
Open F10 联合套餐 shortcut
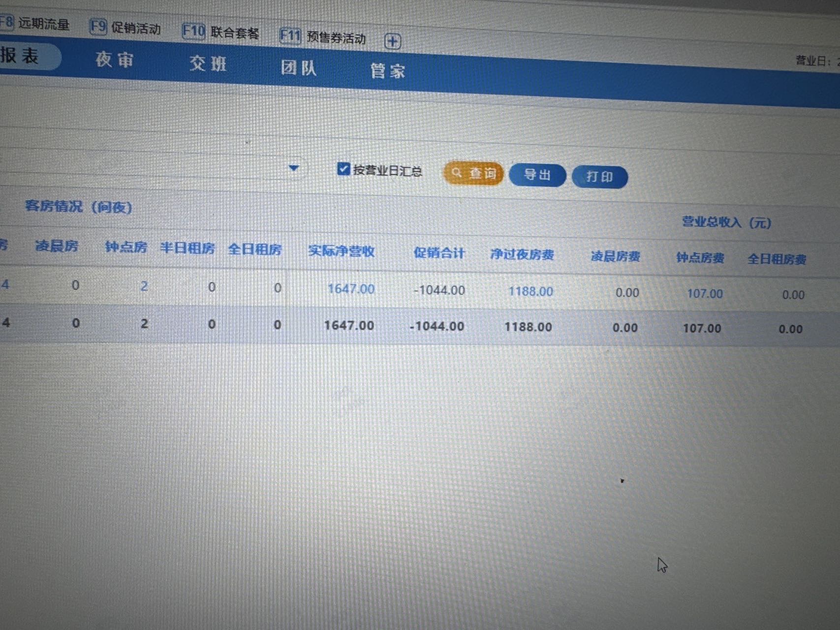tap(220, 32)
